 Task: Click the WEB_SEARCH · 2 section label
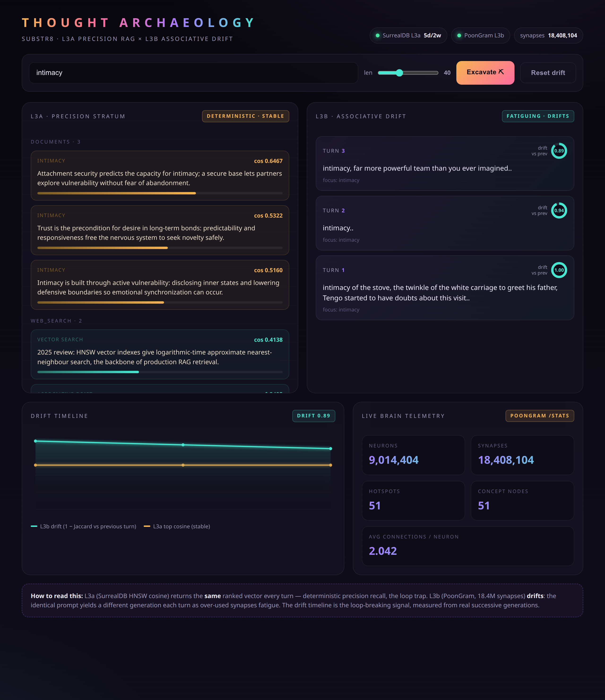tap(56, 321)
